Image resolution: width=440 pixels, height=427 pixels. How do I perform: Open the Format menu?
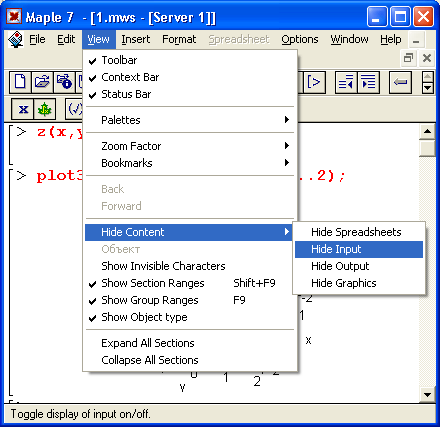pyautogui.click(x=179, y=39)
